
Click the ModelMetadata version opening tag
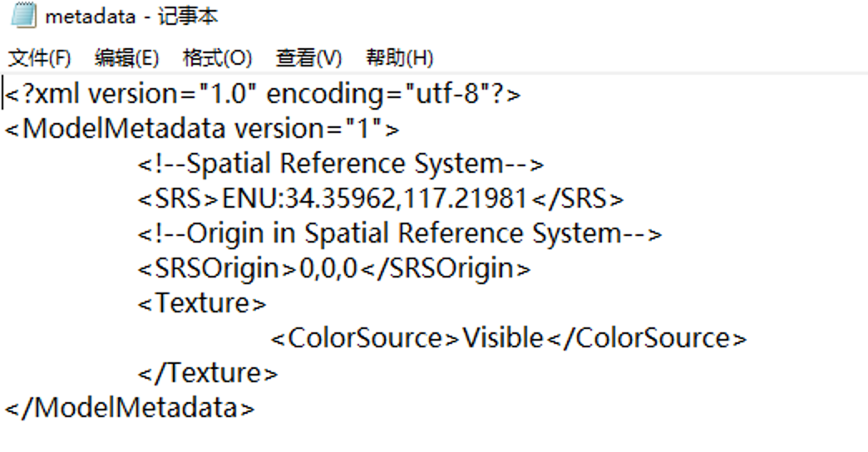coord(202,129)
